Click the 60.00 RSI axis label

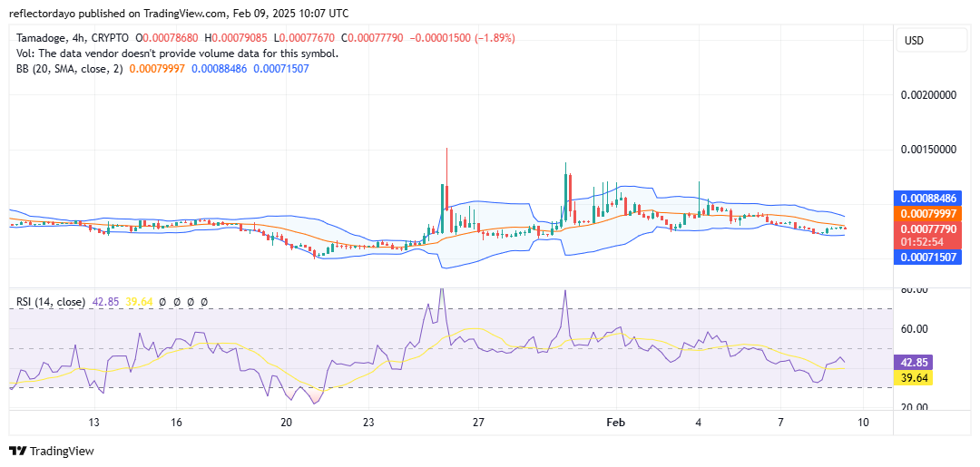click(915, 329)
